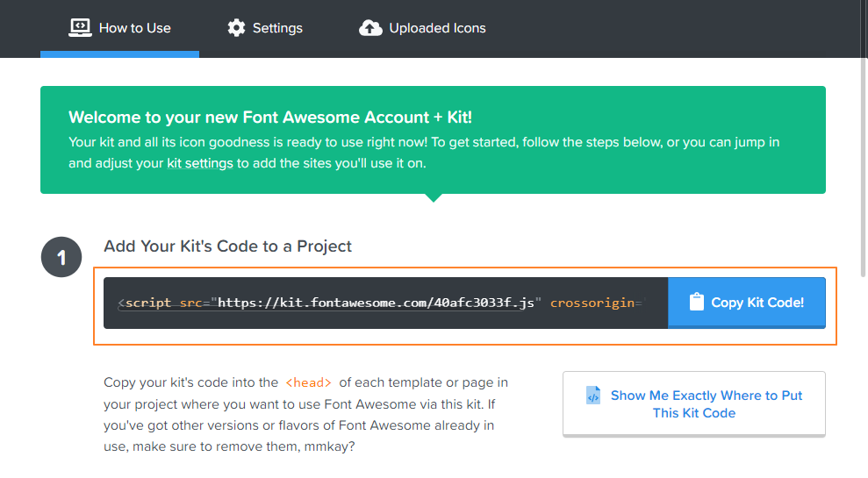Click the green banner's pointer arrow
868x478 pixels.
(434, 197)
